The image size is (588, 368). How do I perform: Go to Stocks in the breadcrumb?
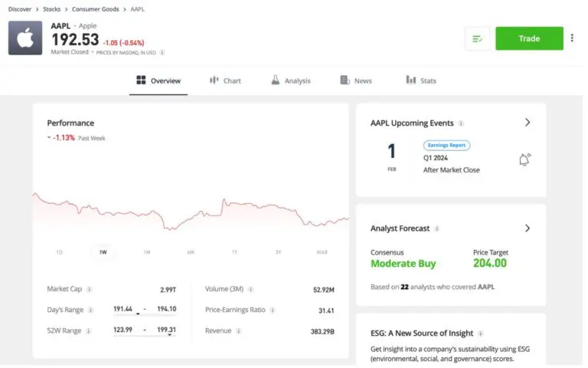pyautogui.click(x=52, y=9)
